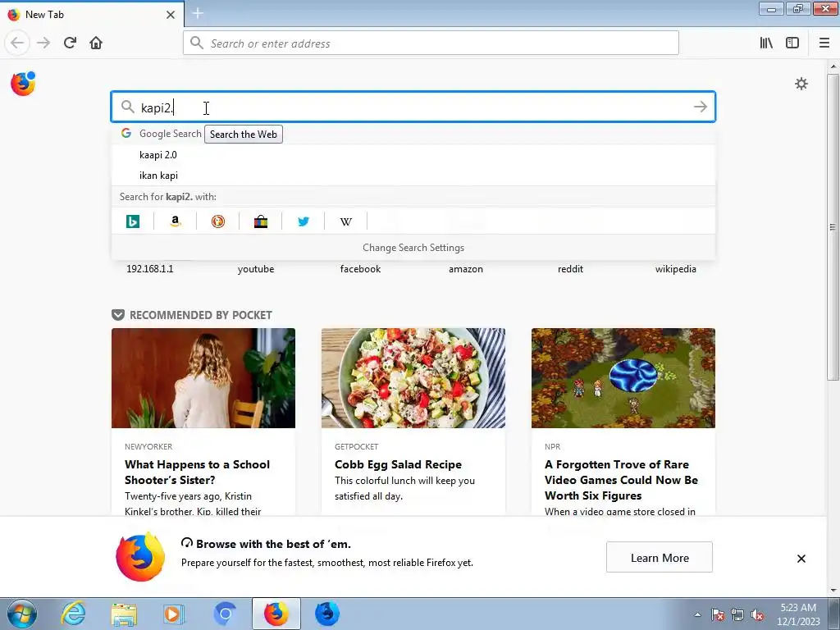Open "A Forgotten Trove of Rare Video Games" headline
The height and width of the screenshot is (630, 840).
(621, 480)
